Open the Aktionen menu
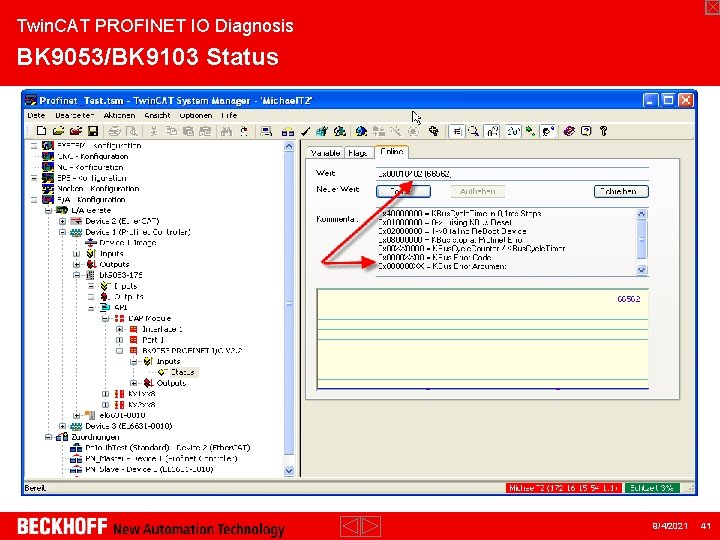Image resolution: width=720 pixels, height=540 pixels. 119,115
